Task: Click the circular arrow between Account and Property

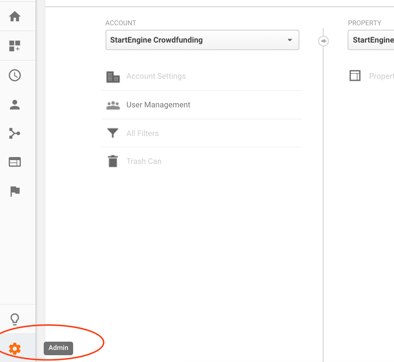Action: (323, 41)
